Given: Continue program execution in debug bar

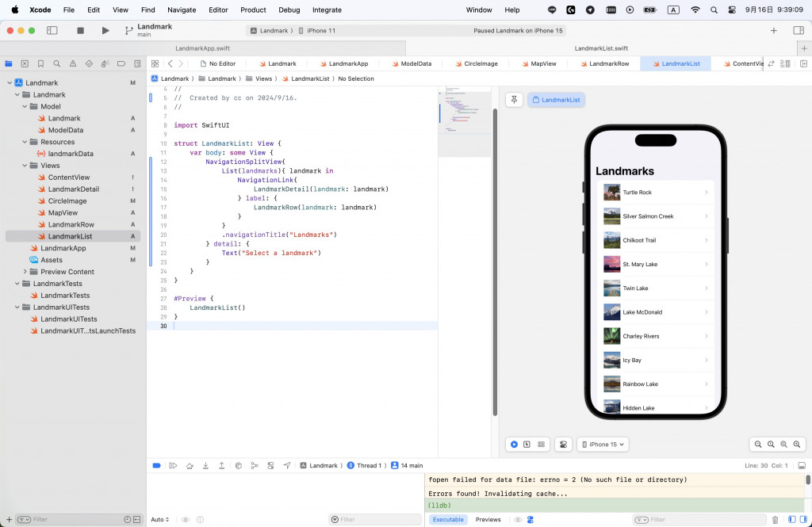Looking at the screenshot, I should (173, 465).
